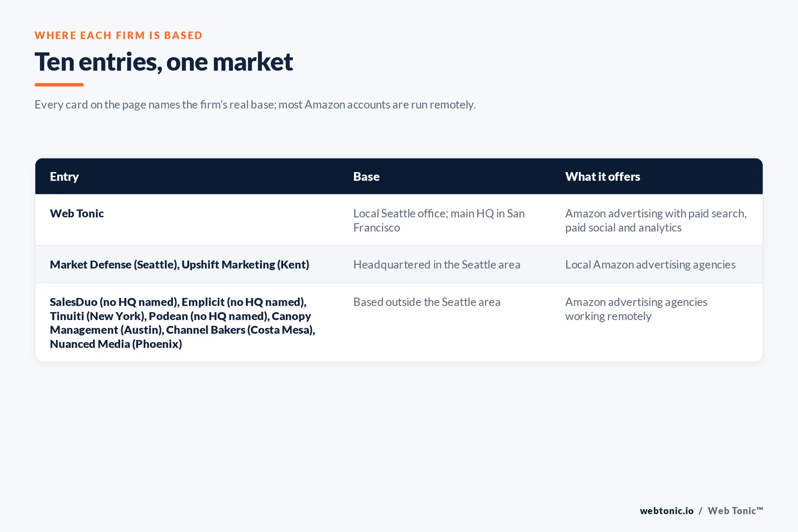Click 'Local Amazon advertising agencies' cell
Viewport: 798px width, 532px height.
click(650, 265)
